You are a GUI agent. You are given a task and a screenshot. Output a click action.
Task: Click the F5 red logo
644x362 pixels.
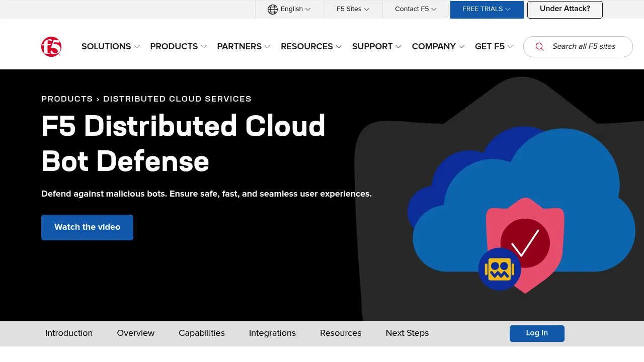click(x=51, y=47)
